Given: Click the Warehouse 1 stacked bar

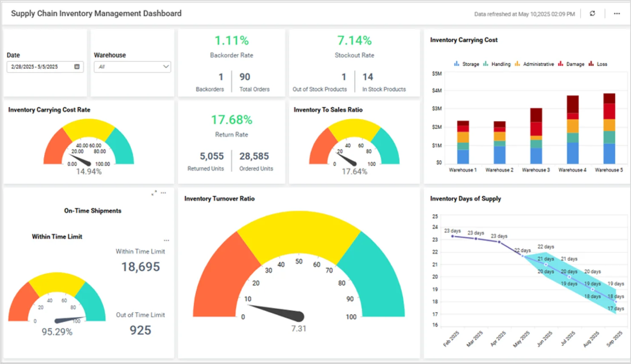Looking at the screenshot, I should point(463,142).
